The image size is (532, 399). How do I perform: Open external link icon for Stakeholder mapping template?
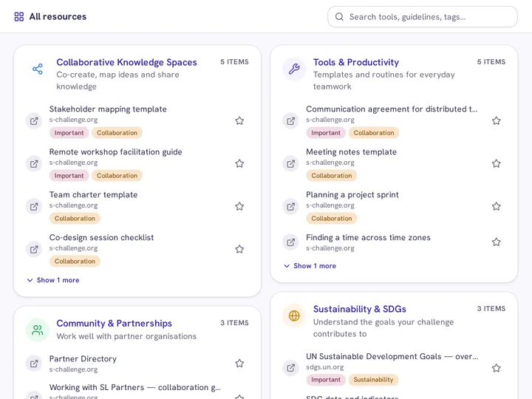pos(34,120)
